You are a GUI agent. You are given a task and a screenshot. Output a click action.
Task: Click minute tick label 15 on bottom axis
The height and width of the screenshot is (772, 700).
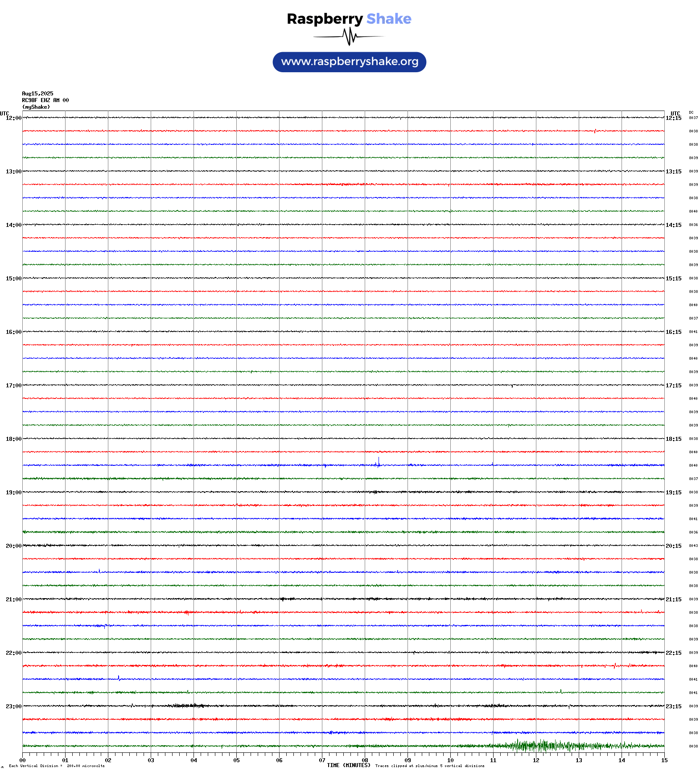(x=664, y=760)
